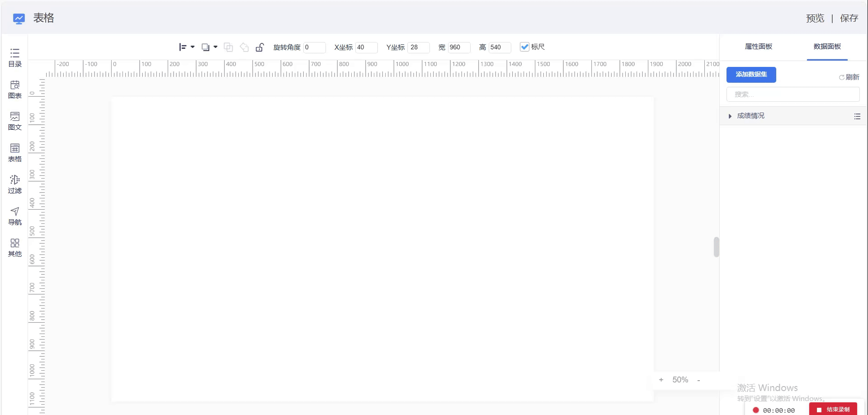Click the 添加数据集 button

[751, 75]
